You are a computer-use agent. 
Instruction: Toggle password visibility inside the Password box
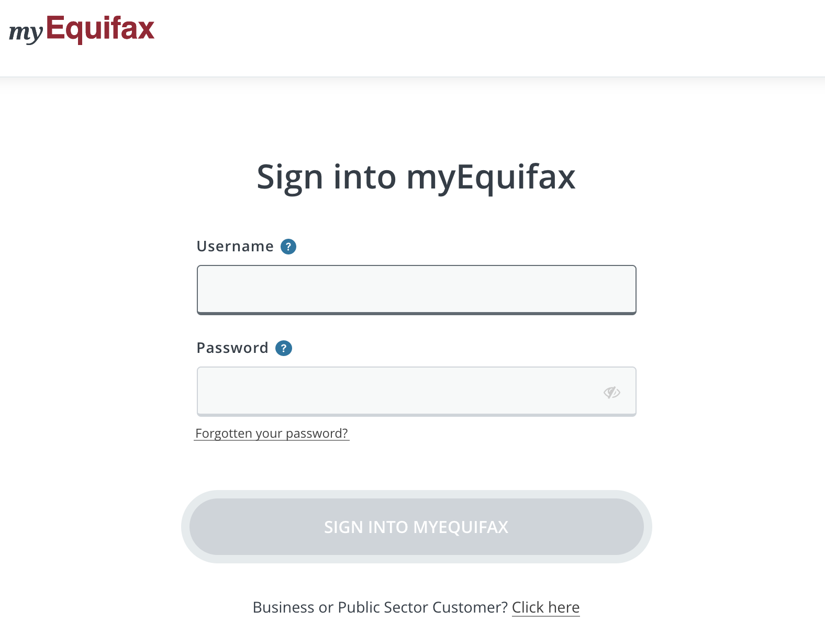click(x=611, y=392)
